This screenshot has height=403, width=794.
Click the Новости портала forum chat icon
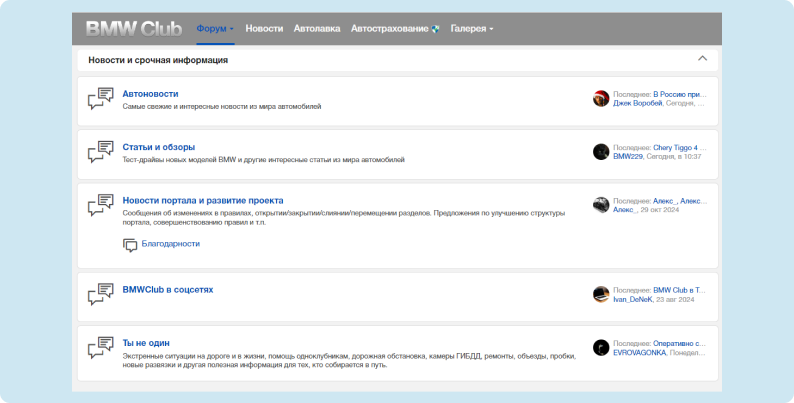point(100,205)
